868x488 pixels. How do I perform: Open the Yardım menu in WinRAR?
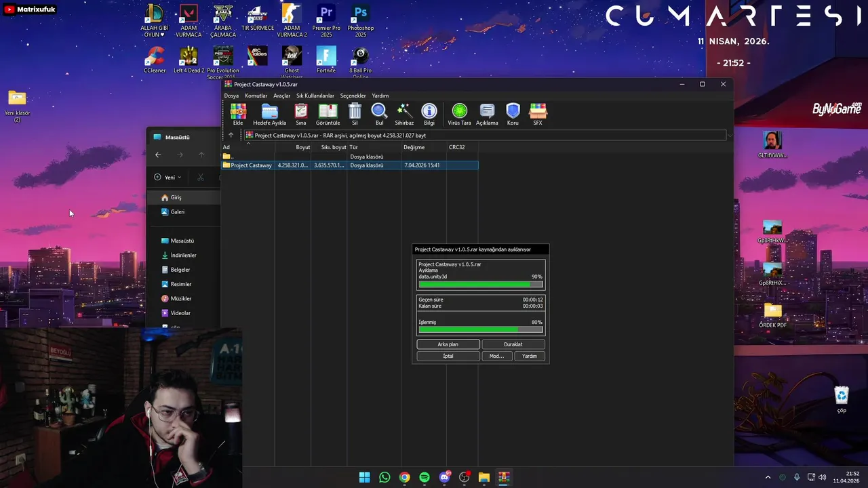(380, 96)
